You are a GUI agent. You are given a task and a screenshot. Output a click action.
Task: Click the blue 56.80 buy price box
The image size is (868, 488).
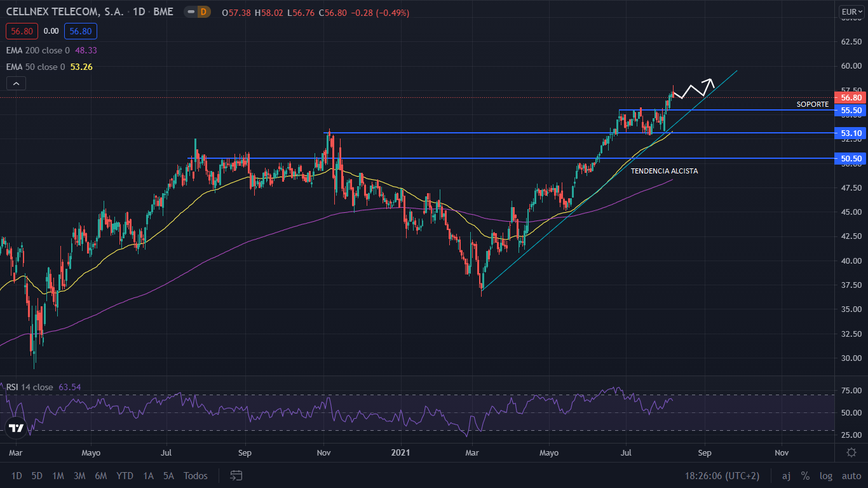(x=80, y=31)
